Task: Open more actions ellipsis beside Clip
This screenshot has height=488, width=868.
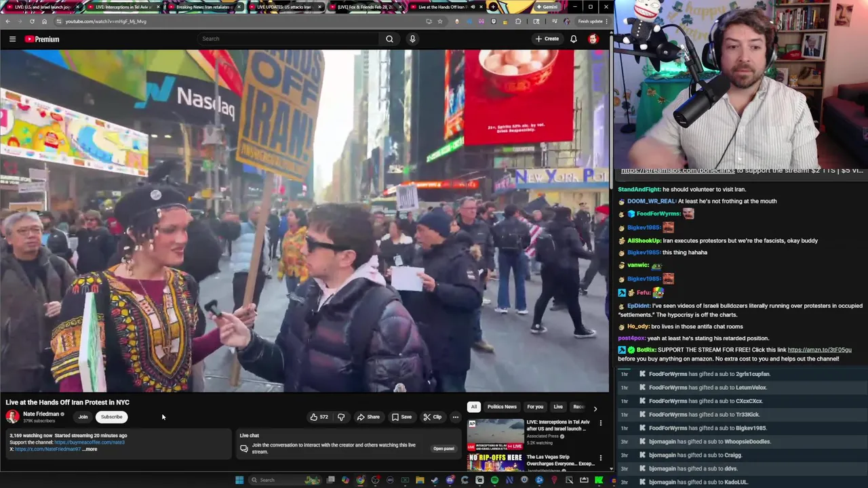Action: click(456, 417)
